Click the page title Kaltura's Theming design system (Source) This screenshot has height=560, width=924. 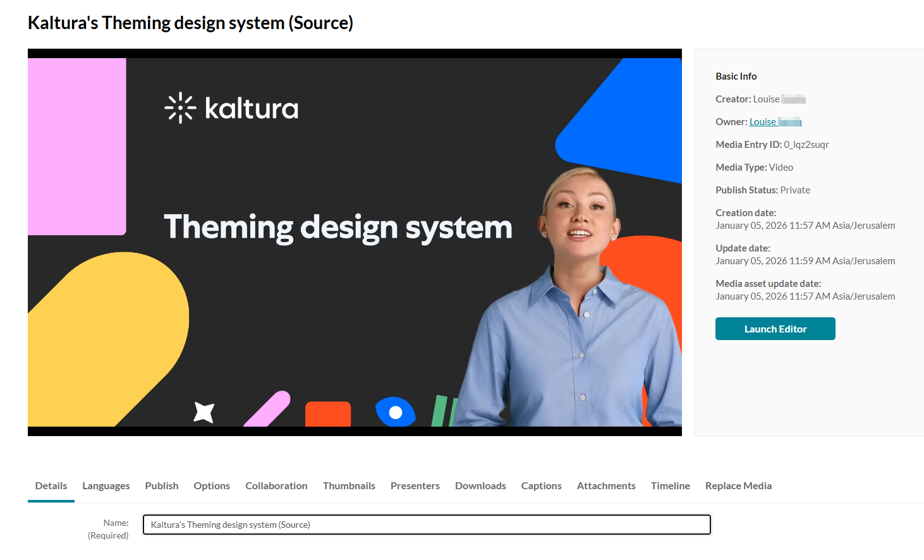point(190,23)
